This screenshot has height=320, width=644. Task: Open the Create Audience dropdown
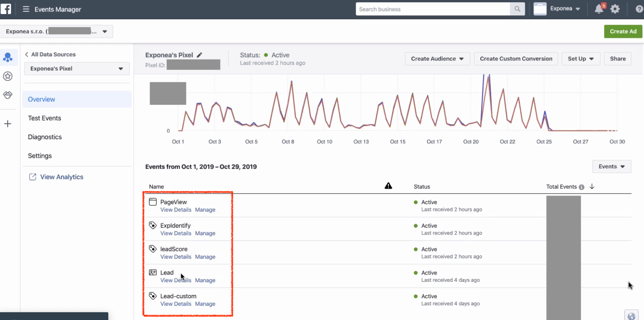[438, 59]
